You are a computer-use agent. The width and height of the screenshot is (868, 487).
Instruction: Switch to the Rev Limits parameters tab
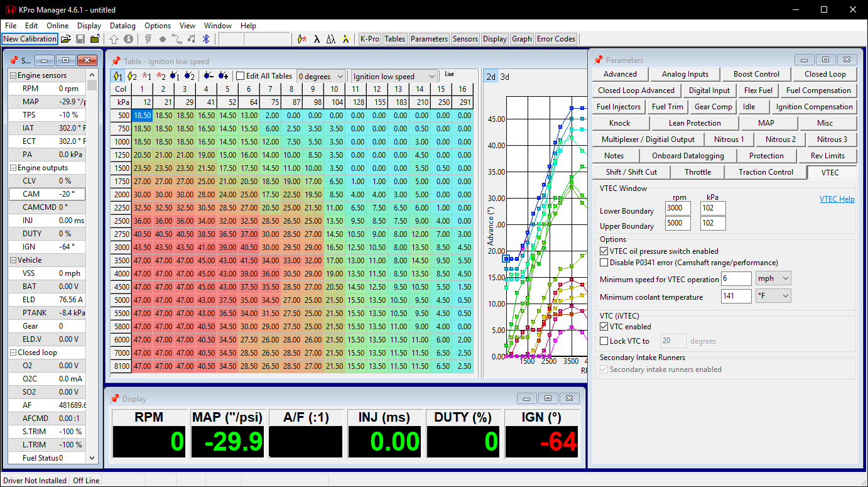pyautogui.click(x=827, y=156)
